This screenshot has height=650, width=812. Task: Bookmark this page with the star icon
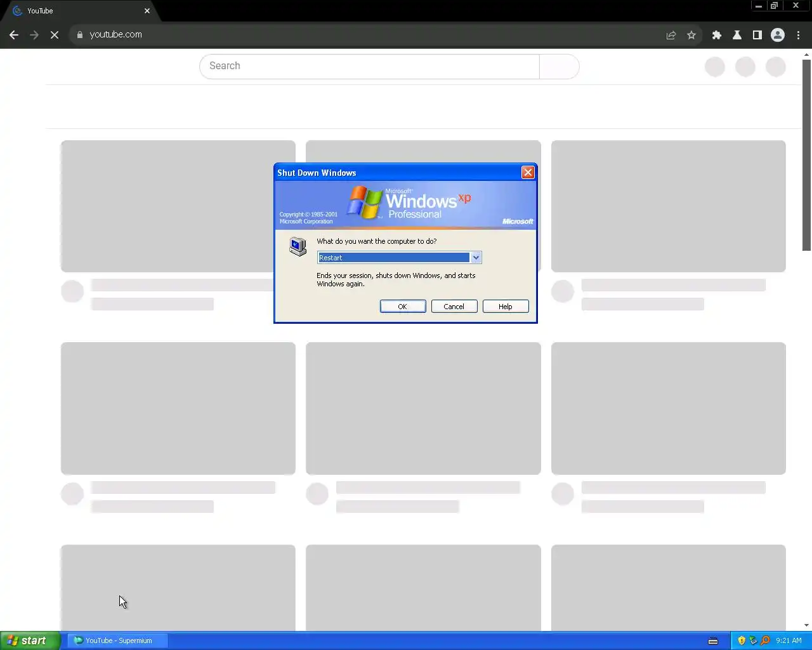(x=691, y=35)
